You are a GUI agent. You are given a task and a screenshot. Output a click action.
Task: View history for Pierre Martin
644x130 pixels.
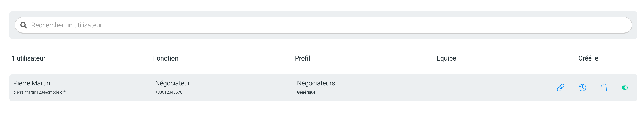pos(582,88)
